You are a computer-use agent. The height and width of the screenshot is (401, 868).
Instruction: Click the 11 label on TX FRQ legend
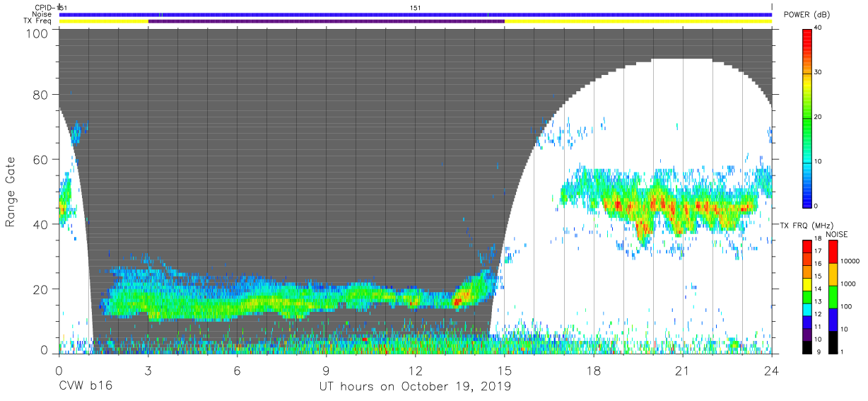[x=818, y=327]
